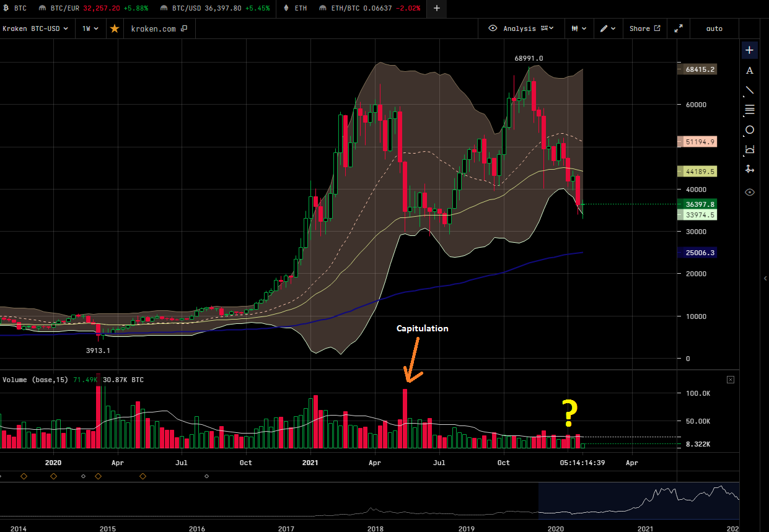This screenshot has width=769, height=532.
Task: Toggle the orange favorite star
Action: coord(114,28)
